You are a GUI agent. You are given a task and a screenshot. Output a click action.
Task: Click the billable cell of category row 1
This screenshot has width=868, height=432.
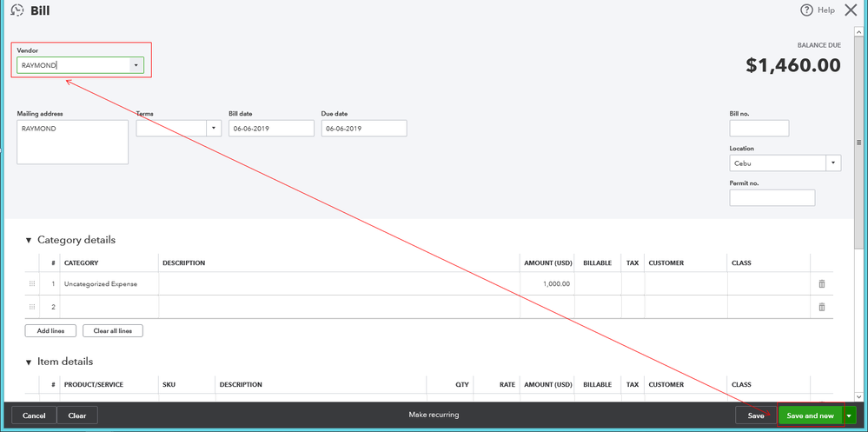pyautogui.click(x=598, y=283)
